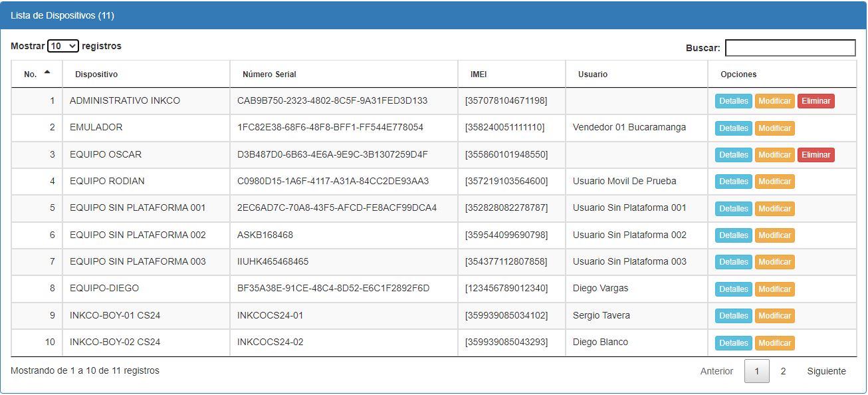
Task: Click Modificar for EMULADOR device
Action: (774, 128)
